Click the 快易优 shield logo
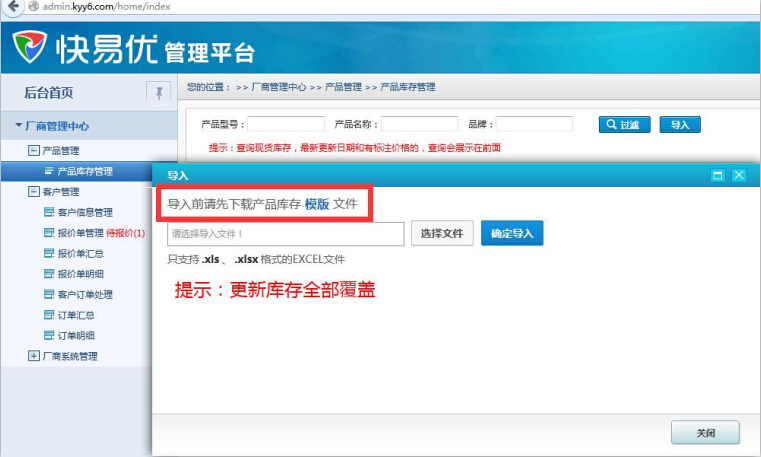The width and height of the screenshot is (761, 457). point(29,47)
